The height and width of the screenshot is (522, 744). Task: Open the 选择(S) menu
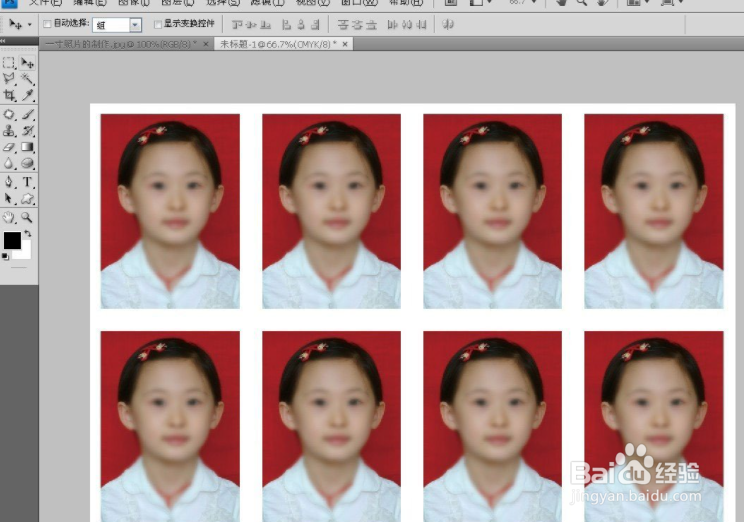[223, 2]
